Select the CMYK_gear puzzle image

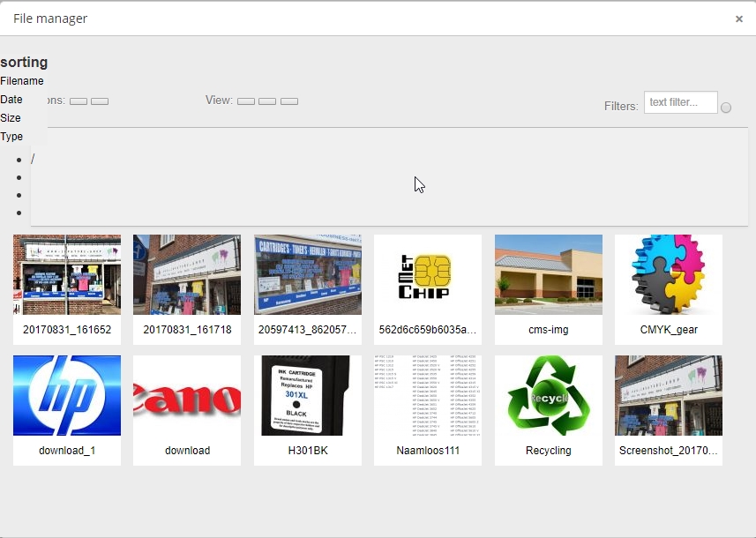[669, 275]
